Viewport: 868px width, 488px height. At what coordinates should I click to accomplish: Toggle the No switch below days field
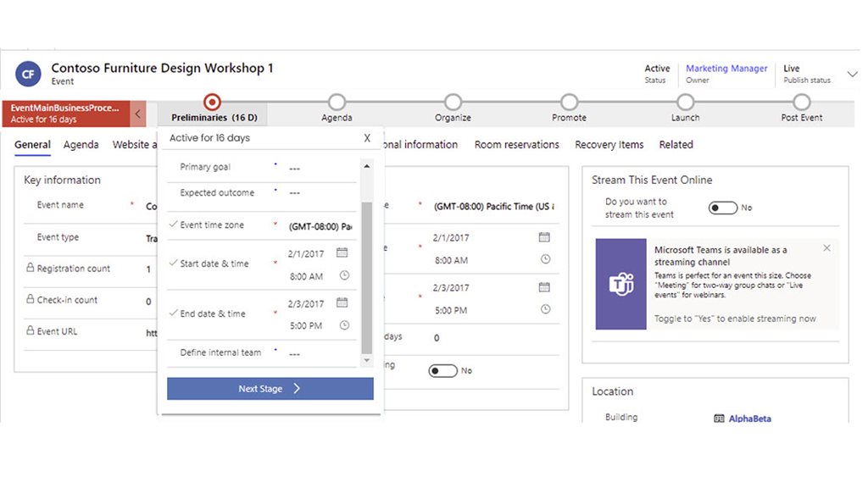coord(442,371)
